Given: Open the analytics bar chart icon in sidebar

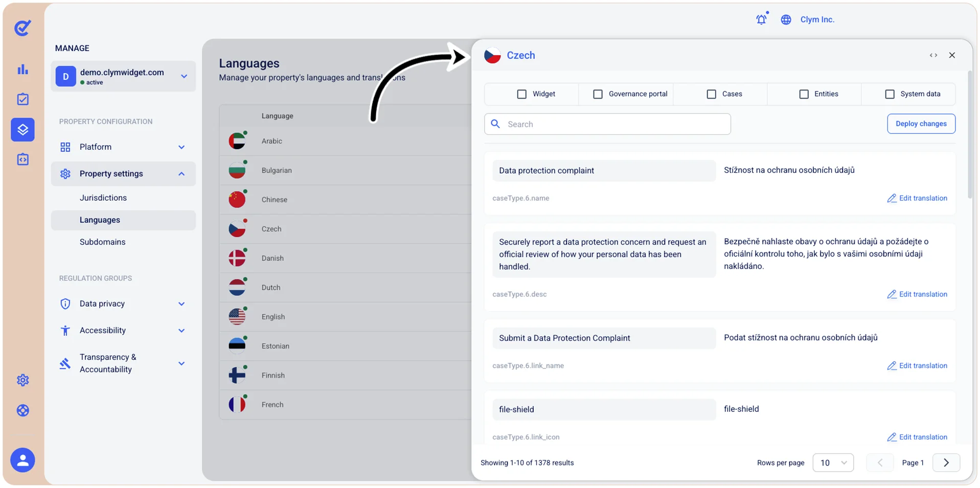Looking at the screenshot, I should [x=22, y=69].
